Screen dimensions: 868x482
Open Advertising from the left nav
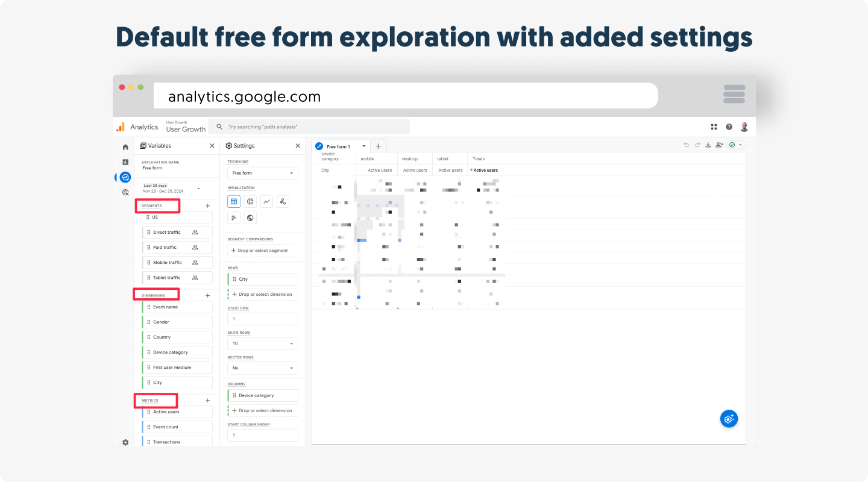125,193
